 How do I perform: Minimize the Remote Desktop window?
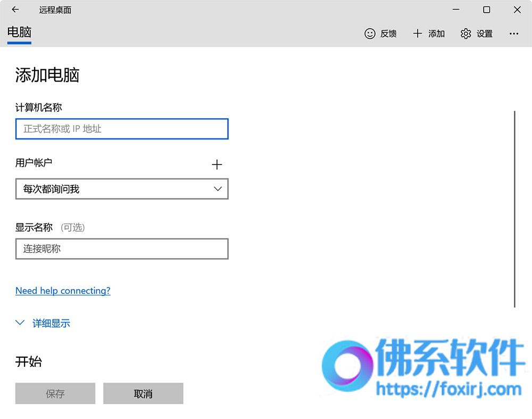[456, 10]
